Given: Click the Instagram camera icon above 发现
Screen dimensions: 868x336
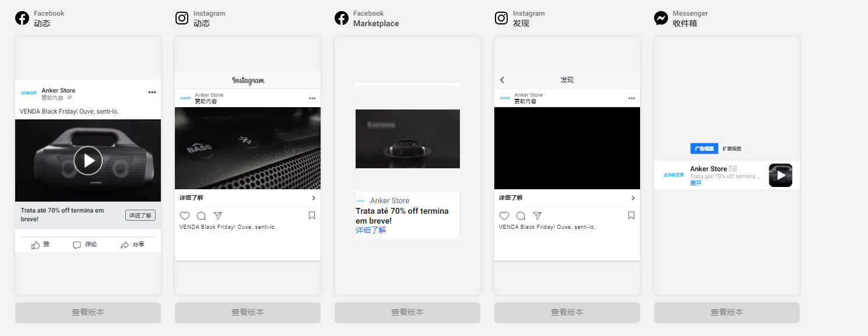Looking at the screenshot, I should (501, 17).
